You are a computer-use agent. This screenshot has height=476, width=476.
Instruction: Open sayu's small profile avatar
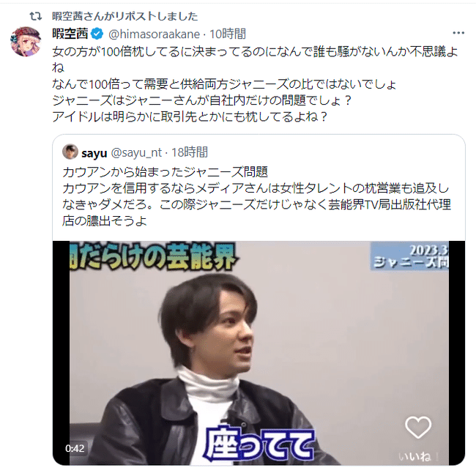(x=70, y=152)
